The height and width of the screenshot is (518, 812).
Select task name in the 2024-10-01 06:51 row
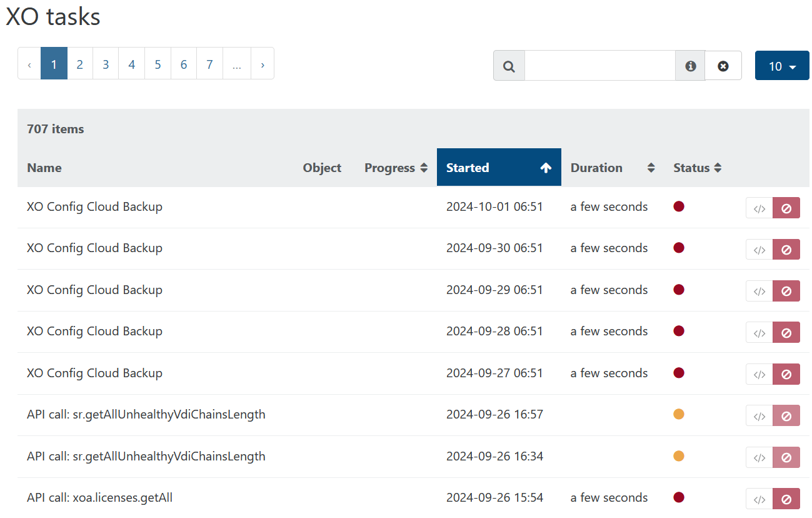click(94, 206)
